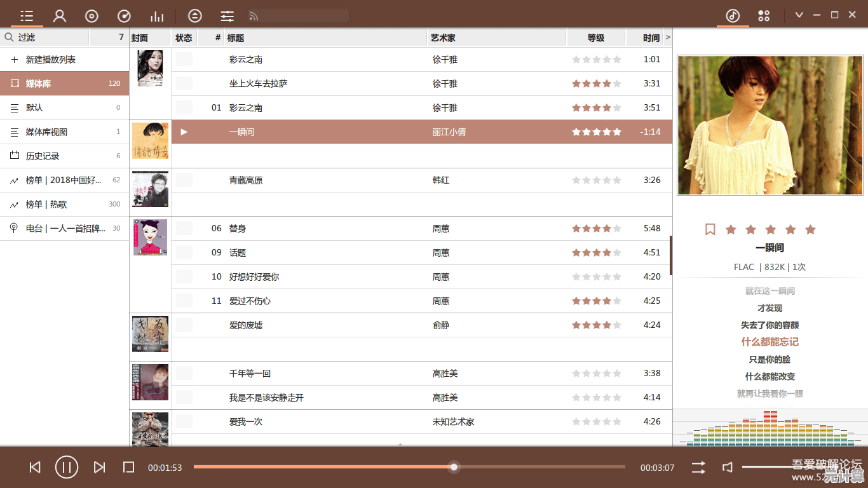Stop playback with the square button
The width and height of the screenshot is (868, 488).
coord(128,468)
